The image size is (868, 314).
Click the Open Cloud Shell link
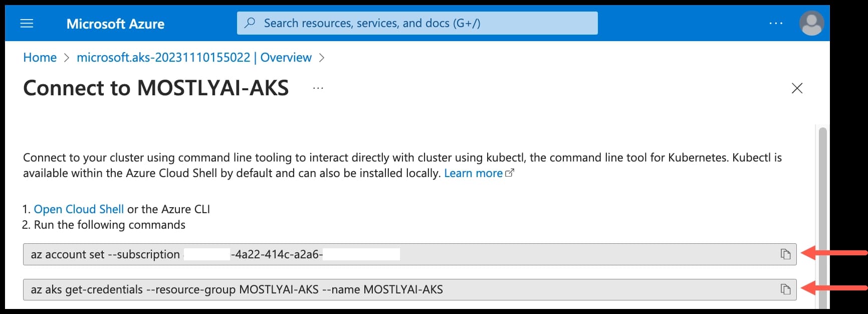[x=79, y=209]
